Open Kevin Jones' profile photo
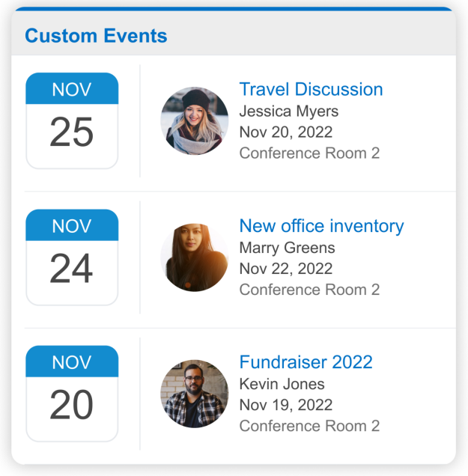 coord(195,394)
